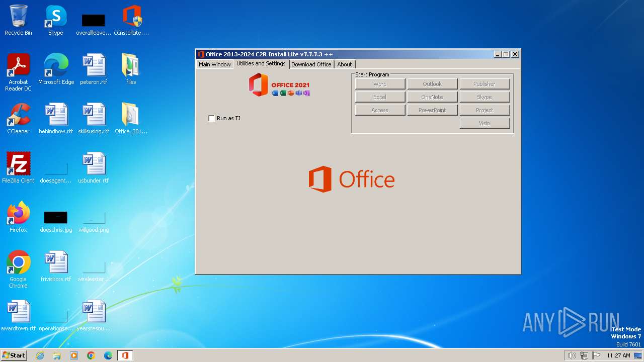Click the Word start button
The height and width of the screenshot is (362, 644).
pyautogui.click(x=380, y=84)
